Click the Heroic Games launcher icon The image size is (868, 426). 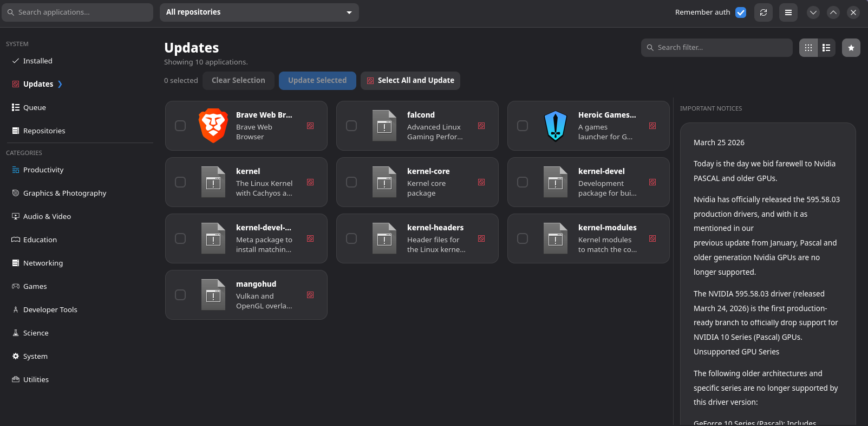556,126
